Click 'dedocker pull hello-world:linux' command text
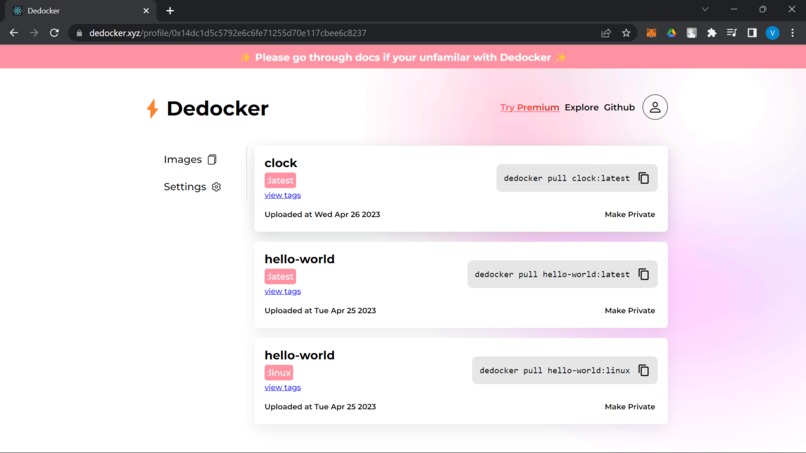Image resolution: width=806 pixels, height=453 pixels. [555, 371]
